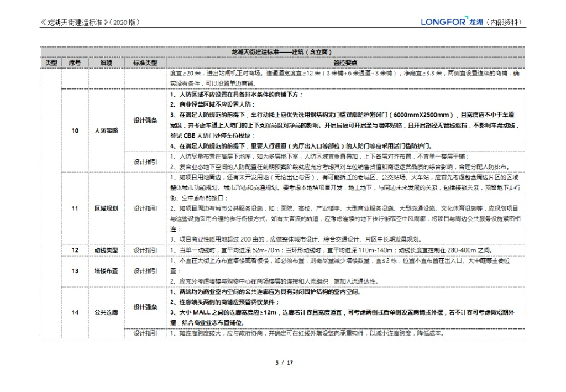
Task: Select the row number 11 cell
Action: point(75,208)
